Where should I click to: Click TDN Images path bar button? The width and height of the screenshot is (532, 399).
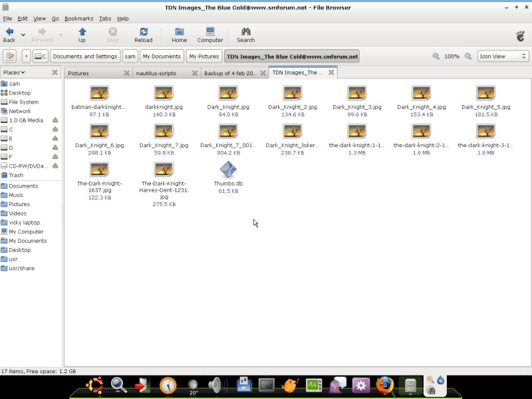[x=292, y=57]
